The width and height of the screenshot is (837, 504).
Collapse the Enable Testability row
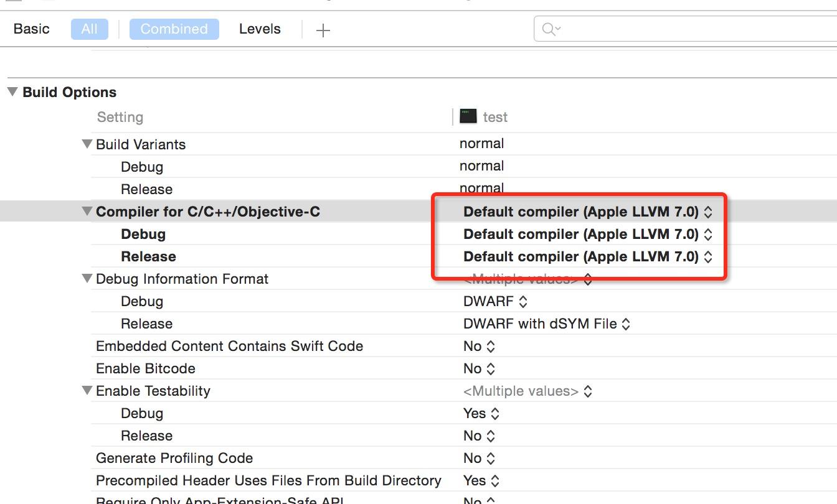point(87,391)
